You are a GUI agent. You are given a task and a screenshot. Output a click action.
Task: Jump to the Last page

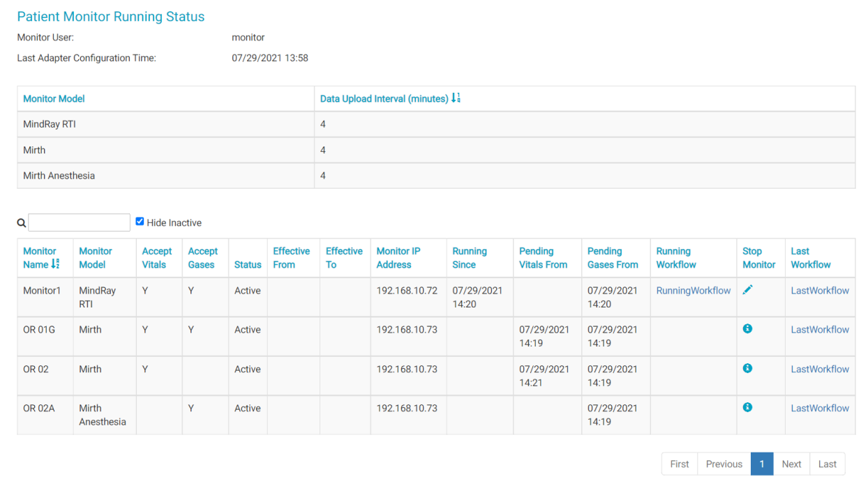(x=827, y=464)
